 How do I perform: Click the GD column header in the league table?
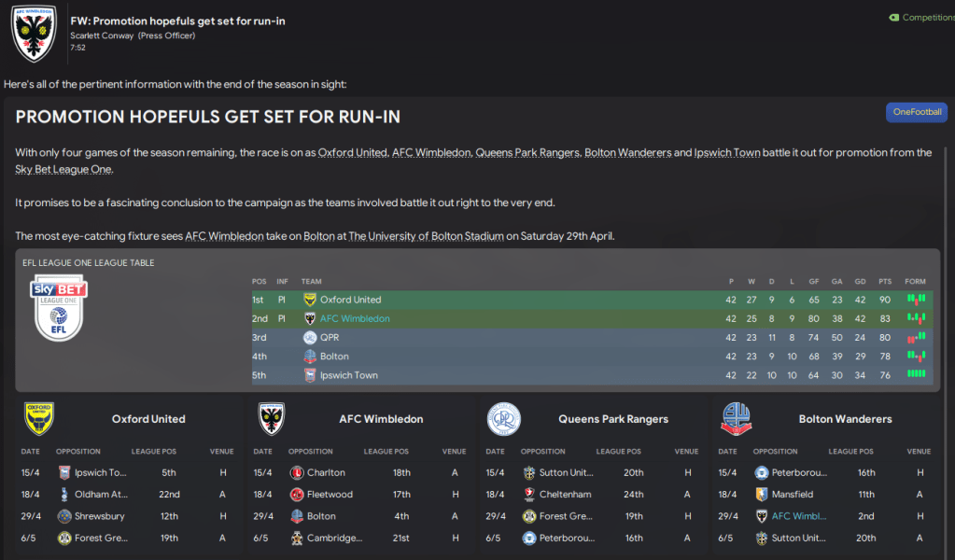coord(857,281)
